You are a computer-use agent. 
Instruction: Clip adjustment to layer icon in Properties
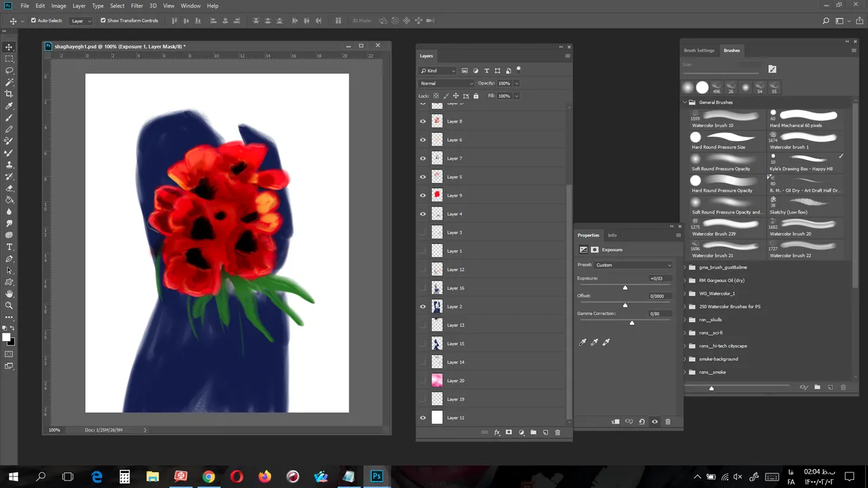[x=616, y=422]
